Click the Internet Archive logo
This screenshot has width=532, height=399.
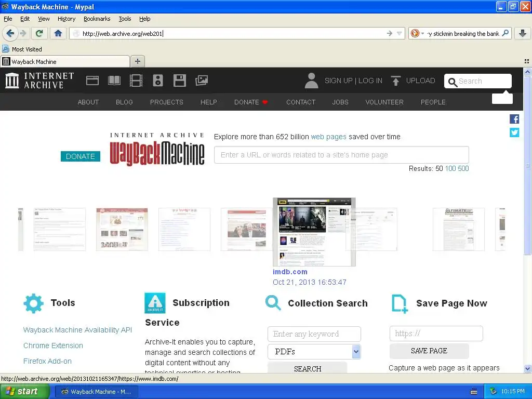[39, 81]
